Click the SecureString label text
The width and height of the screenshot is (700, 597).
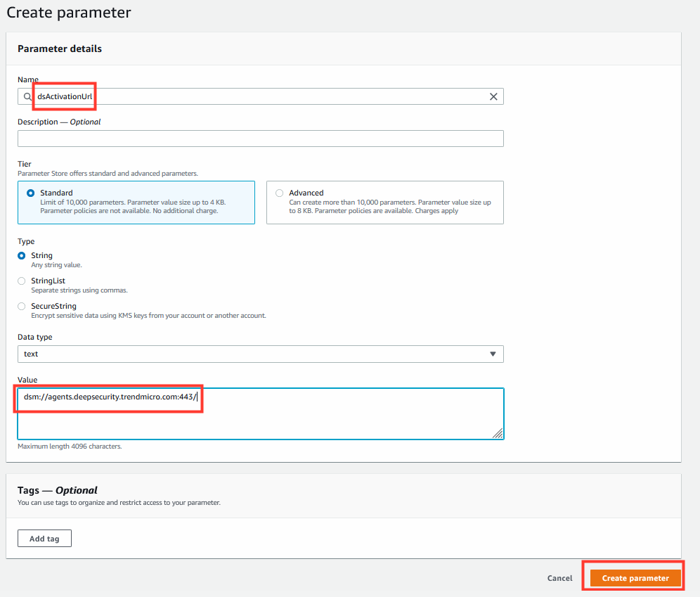pyautogui.click(x=53, y=306)
